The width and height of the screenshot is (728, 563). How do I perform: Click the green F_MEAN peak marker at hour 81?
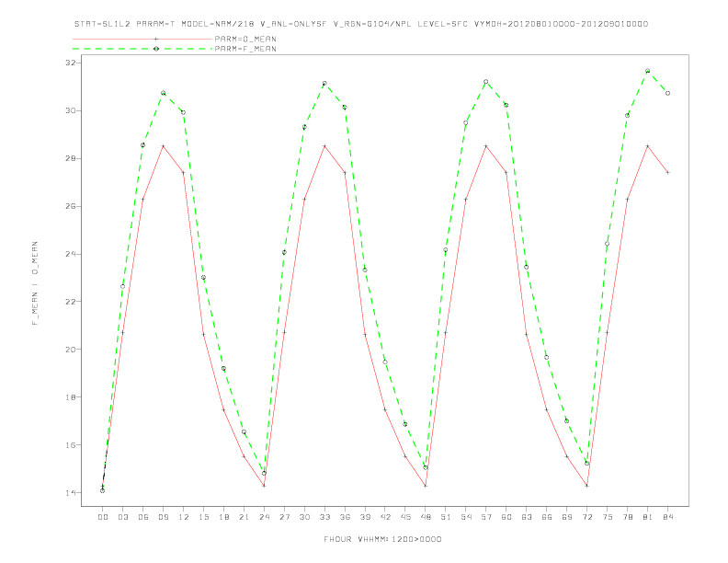[x=647, y=71]
